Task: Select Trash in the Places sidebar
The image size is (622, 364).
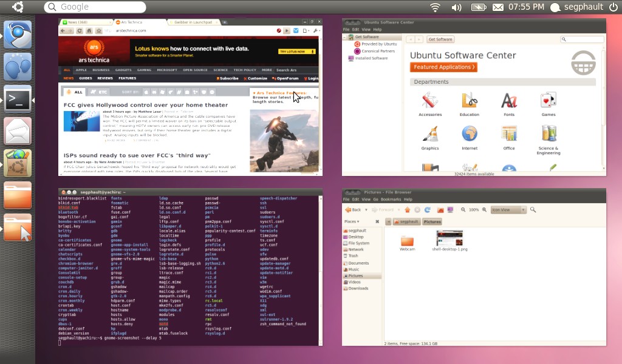Action: click(350, 256)
